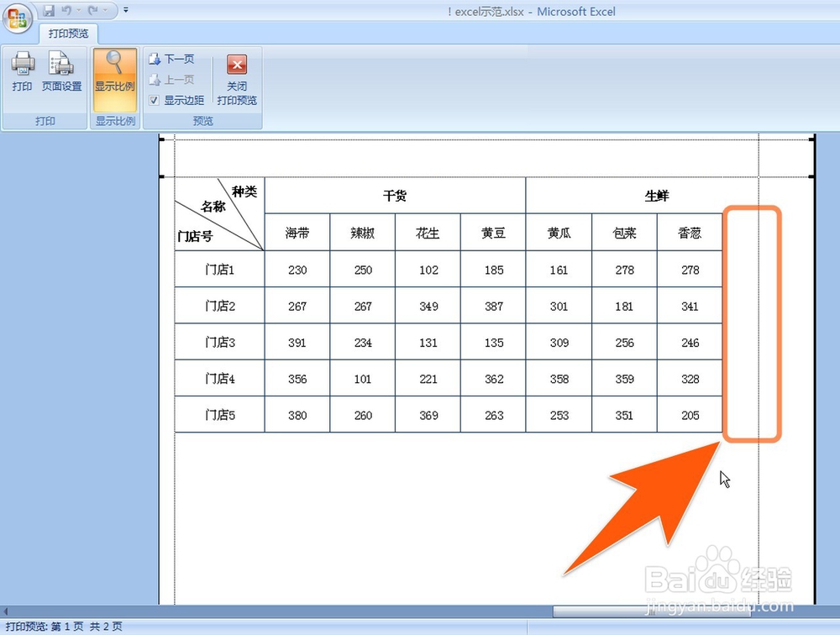Click the 生鲜 header cell
The height and width of the screenshot is (635, 840).
click(657, 196)
